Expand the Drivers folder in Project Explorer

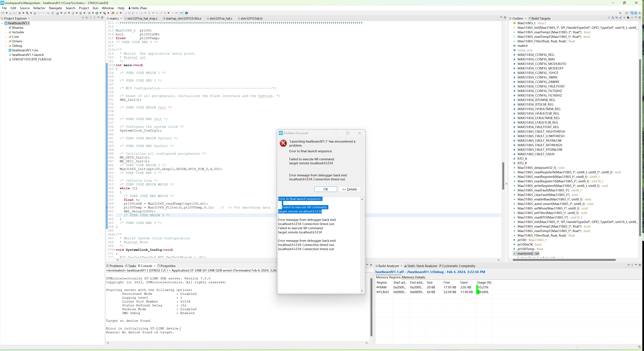[6, 41]
